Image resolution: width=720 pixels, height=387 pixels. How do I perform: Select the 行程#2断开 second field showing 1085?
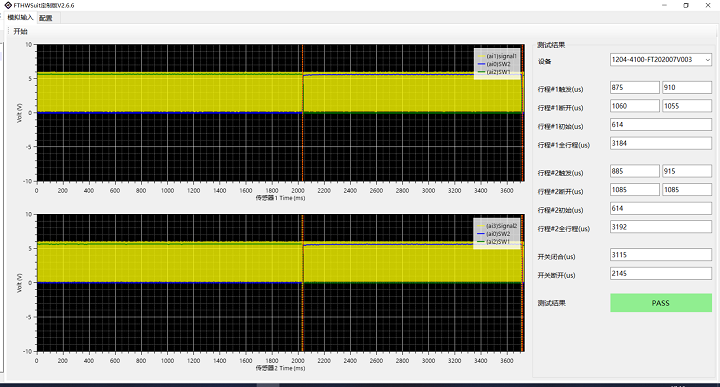click(687, 190)
